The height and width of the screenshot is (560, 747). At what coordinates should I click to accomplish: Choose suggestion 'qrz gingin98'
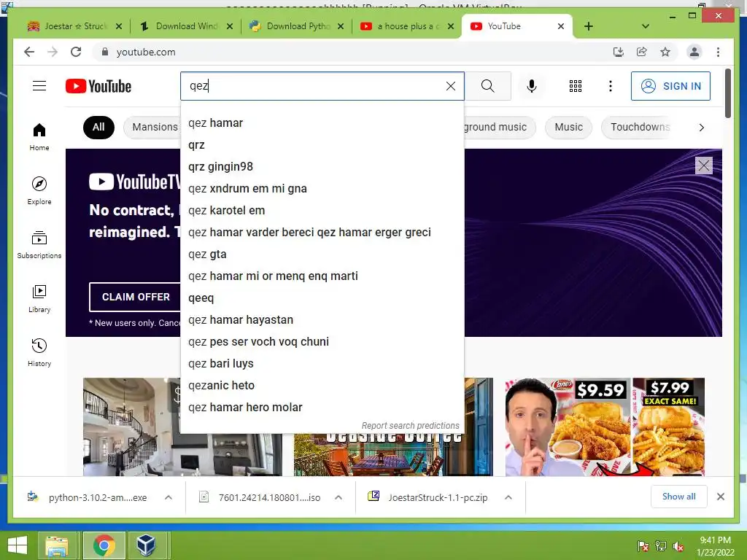point(322,167)
